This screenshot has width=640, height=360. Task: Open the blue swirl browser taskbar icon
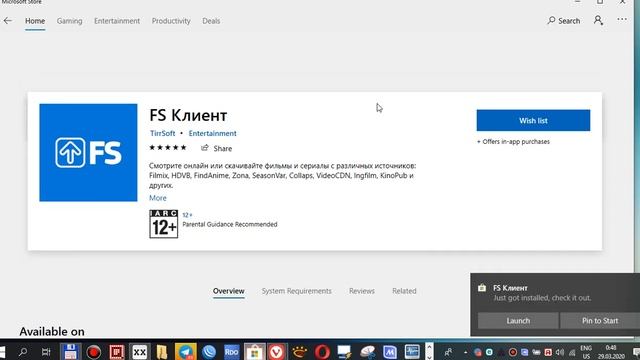tap(209, 352)
